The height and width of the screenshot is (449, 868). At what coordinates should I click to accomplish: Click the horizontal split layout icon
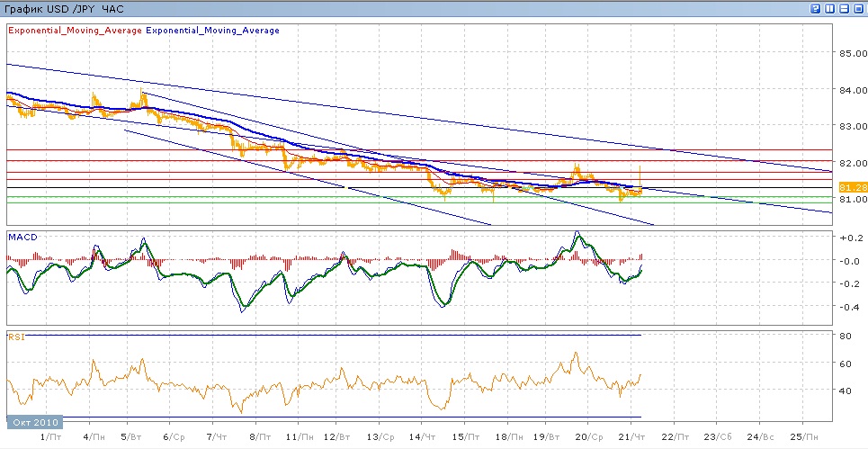tap(845, 8)
